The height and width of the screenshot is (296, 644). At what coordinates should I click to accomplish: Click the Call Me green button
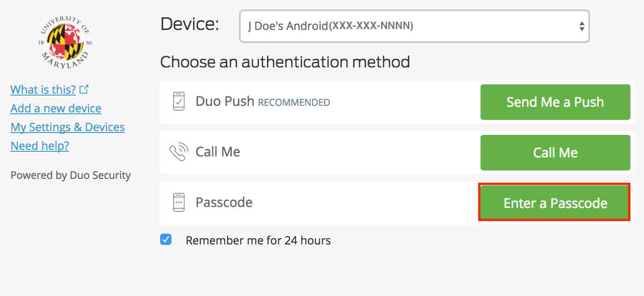click(x=555, y=152)
